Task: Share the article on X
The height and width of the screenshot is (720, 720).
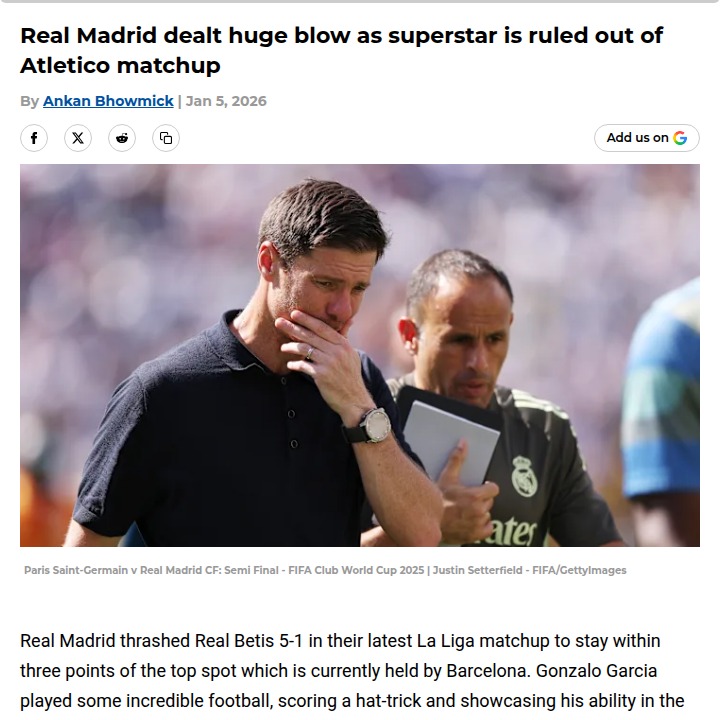Action: 78,138
